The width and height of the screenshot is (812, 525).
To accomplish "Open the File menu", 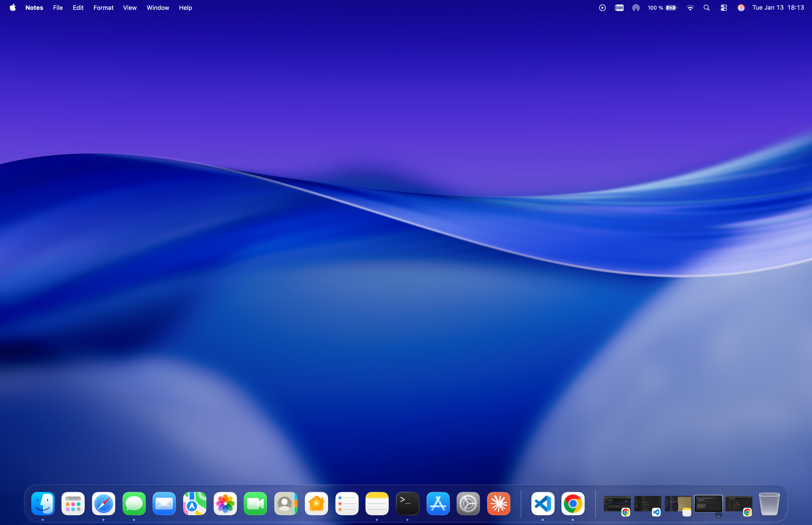I will (x=58, y=8).
